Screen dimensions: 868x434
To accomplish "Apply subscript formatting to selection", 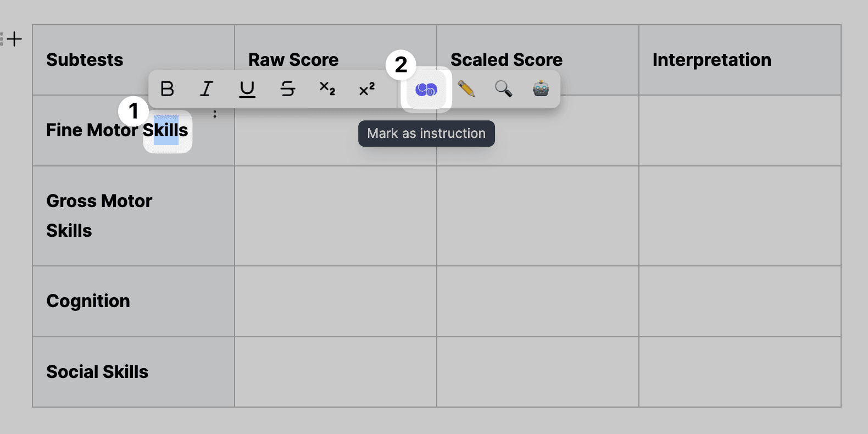I will click(327, 89).
